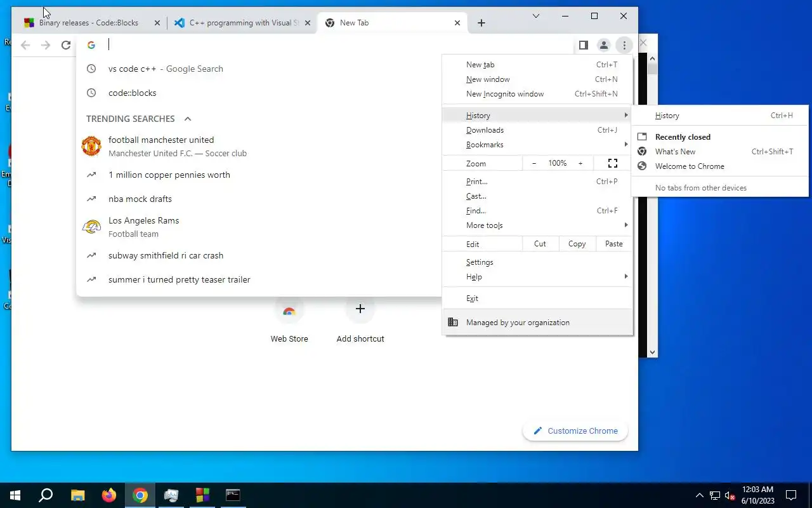Collapse the Trending Searches section
The height and width of the screenshot is (508, 812).
click(188, 119)
